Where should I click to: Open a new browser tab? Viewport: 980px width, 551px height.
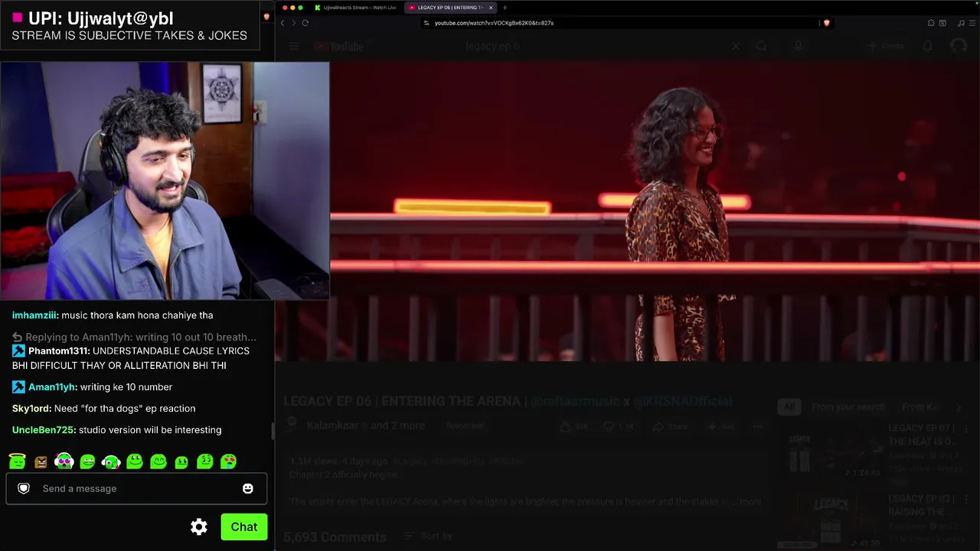tap(505, 8)
